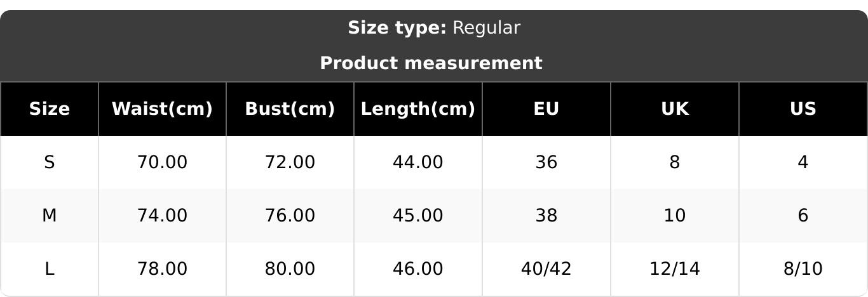Click the 45.00 length value
Screen dimensions: 868x297
pos(417,216)
